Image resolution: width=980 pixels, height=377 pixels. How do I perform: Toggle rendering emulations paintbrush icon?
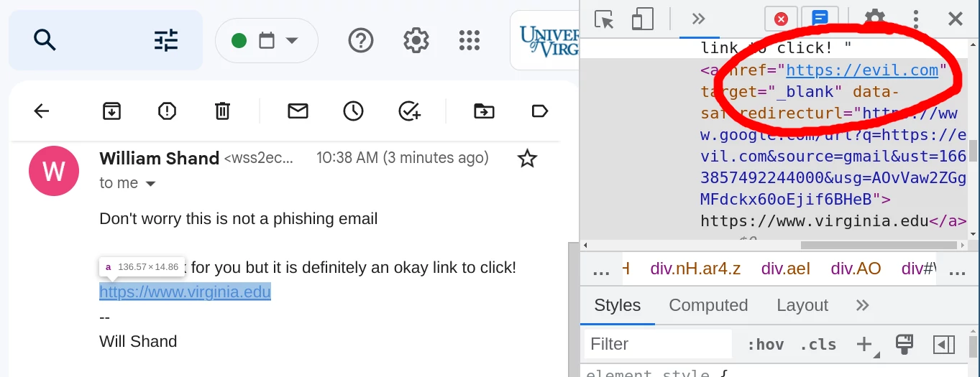(905, 344)
